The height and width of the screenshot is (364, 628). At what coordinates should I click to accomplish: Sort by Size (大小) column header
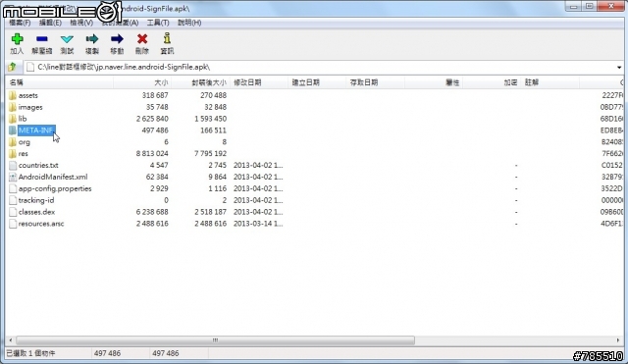[x=142, y=82]
